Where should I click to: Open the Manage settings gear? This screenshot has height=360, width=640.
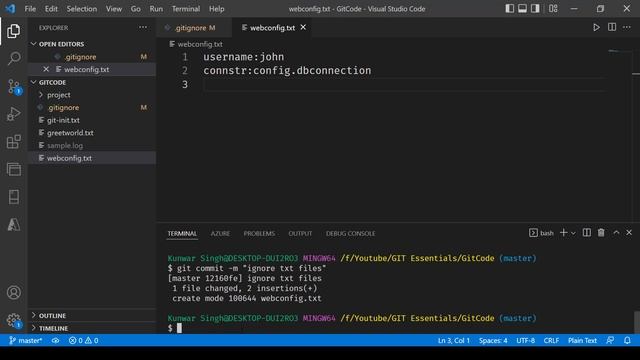click(14, 320)
